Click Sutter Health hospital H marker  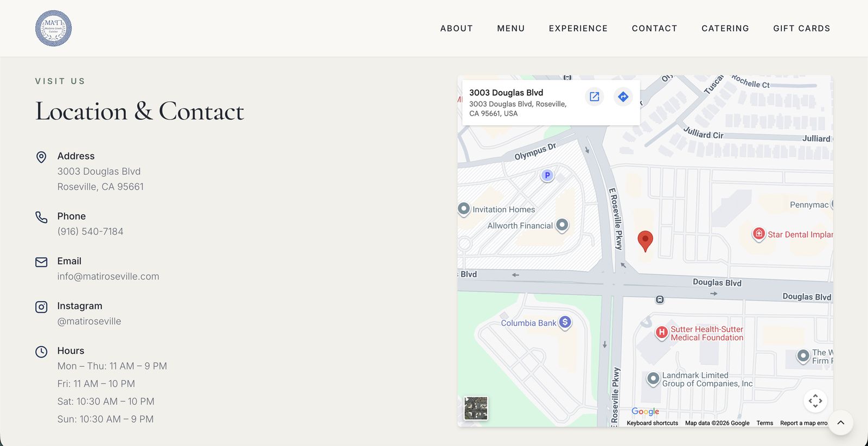click(x=662, y=332)
